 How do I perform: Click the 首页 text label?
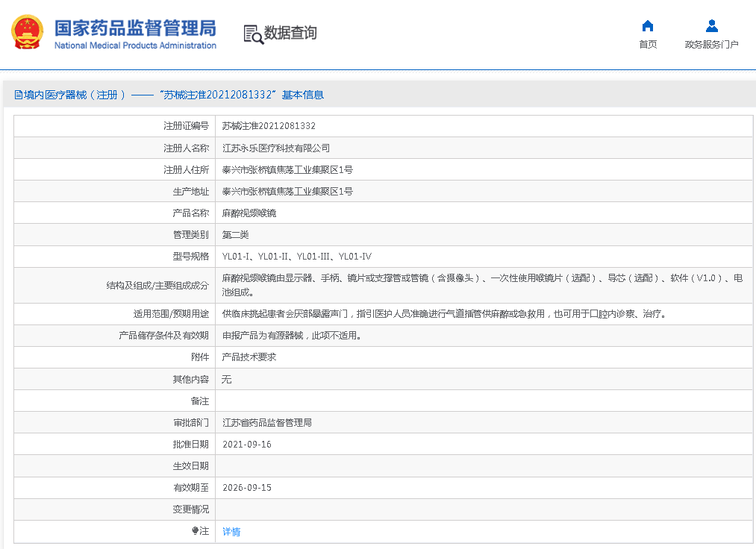pyautogui.click(x=648, y=45)
